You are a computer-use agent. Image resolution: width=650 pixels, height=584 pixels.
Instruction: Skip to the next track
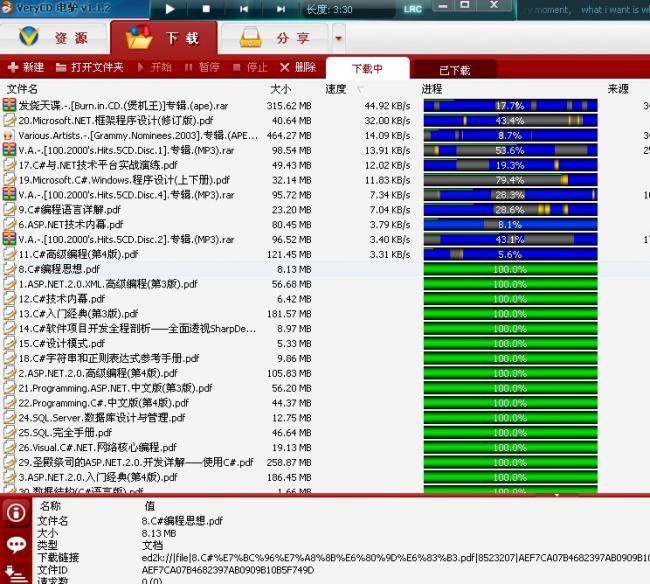click(281, 9)
